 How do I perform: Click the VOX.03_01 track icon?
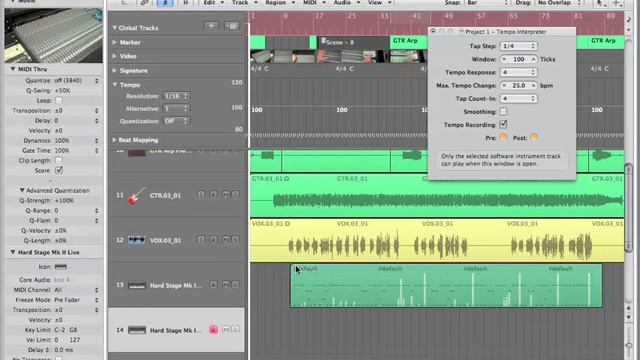(x=136, y=240)
